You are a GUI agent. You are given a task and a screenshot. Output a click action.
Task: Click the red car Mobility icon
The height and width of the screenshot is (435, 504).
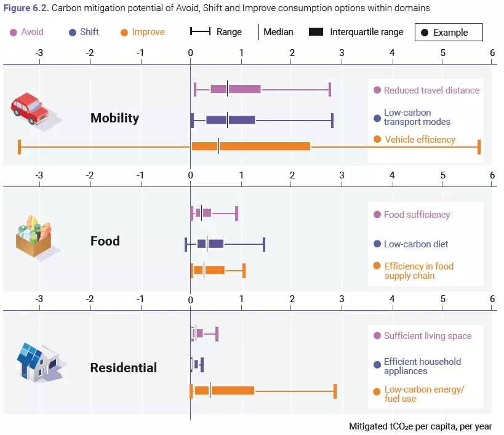34,111
